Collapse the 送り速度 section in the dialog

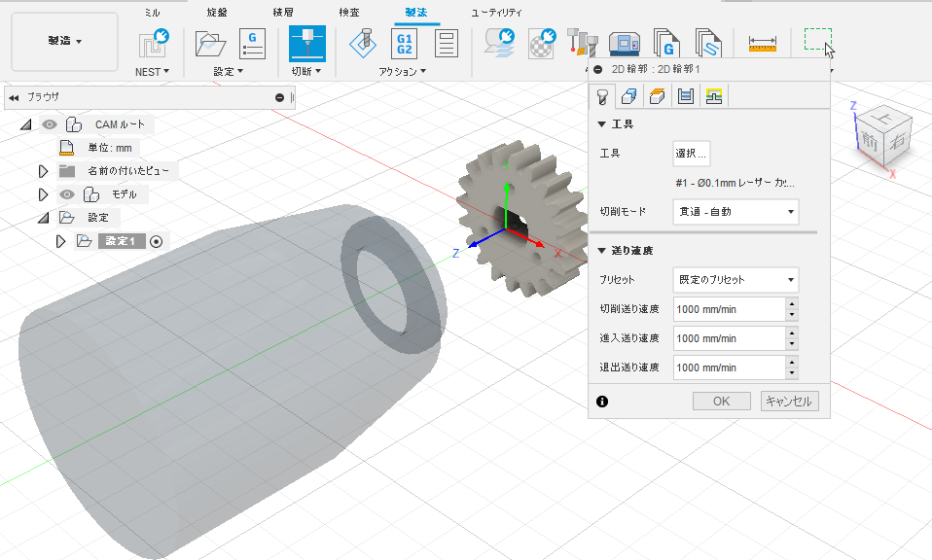[x=601, y=251]
